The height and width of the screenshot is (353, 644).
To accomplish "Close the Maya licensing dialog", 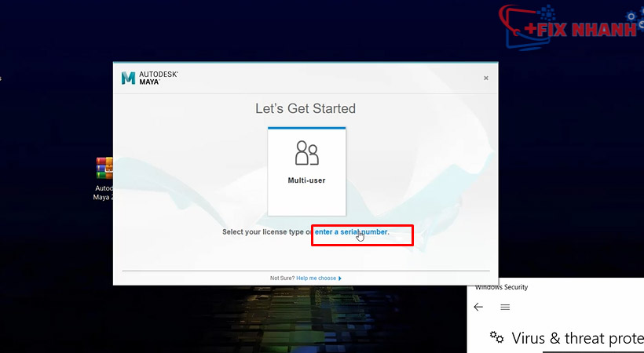I will point(485,78).
